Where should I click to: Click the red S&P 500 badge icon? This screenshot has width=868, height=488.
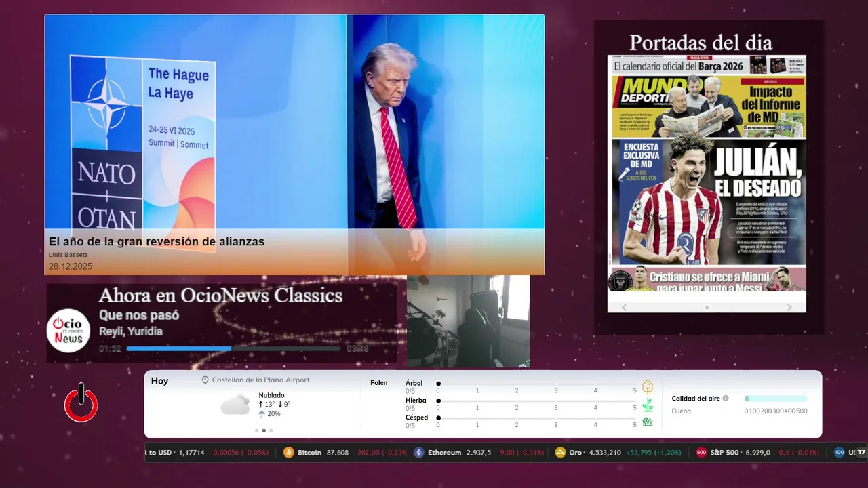coord(701,453)
